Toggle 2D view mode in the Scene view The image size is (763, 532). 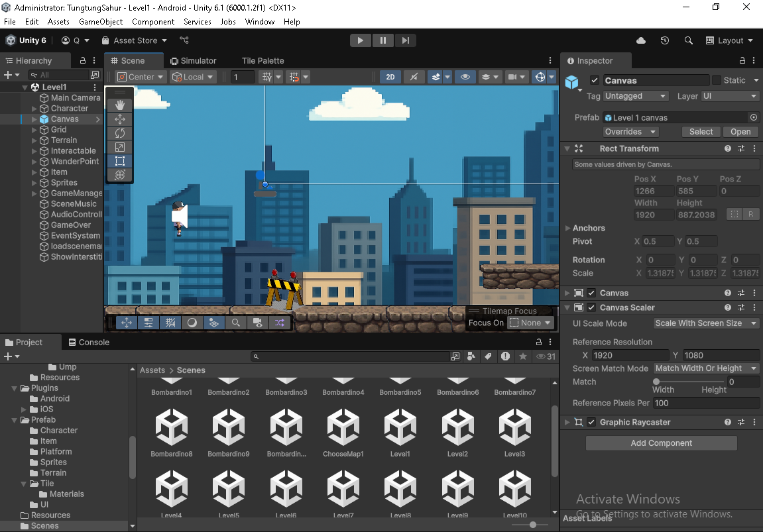pos(390,77)
